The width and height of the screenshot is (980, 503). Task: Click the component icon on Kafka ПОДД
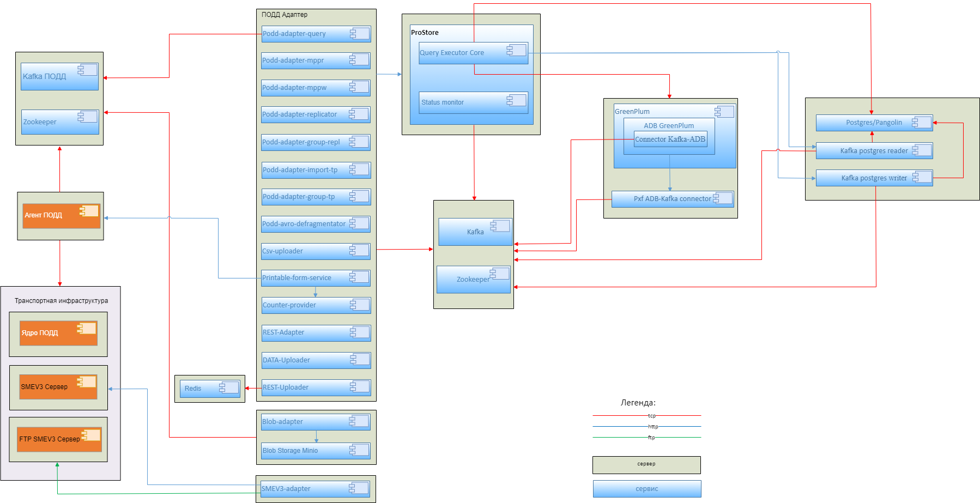(x=88, y=69)
